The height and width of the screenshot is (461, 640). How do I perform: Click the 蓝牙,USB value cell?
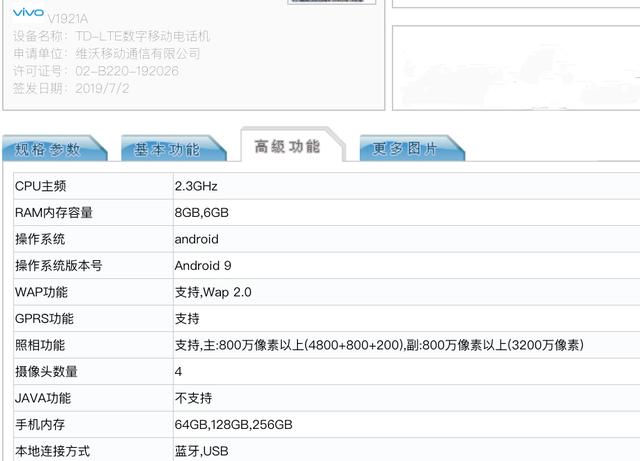pyautogui.click(x=407, y=450)
